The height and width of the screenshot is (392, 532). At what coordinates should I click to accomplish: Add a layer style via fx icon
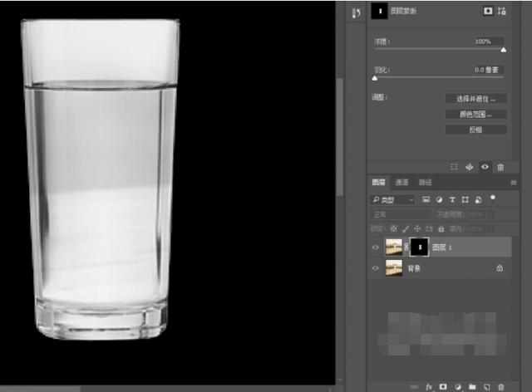tap(429, 387)
